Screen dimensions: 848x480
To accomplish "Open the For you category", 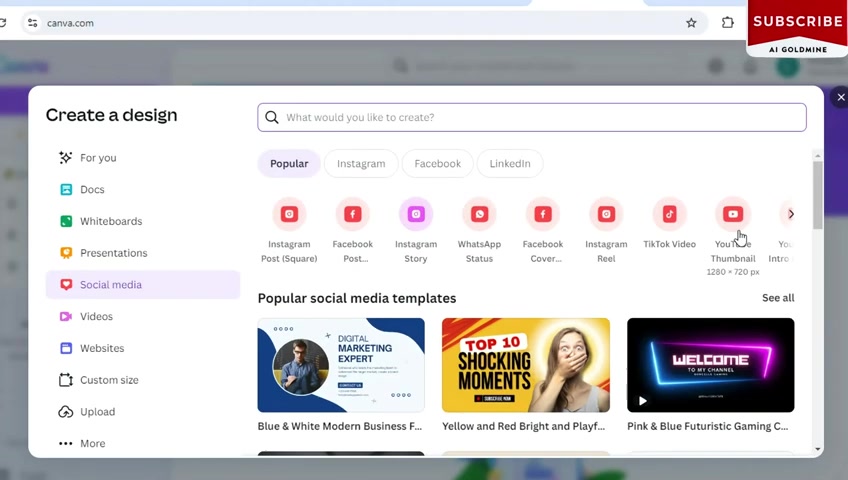I will (x=143, y=158).
